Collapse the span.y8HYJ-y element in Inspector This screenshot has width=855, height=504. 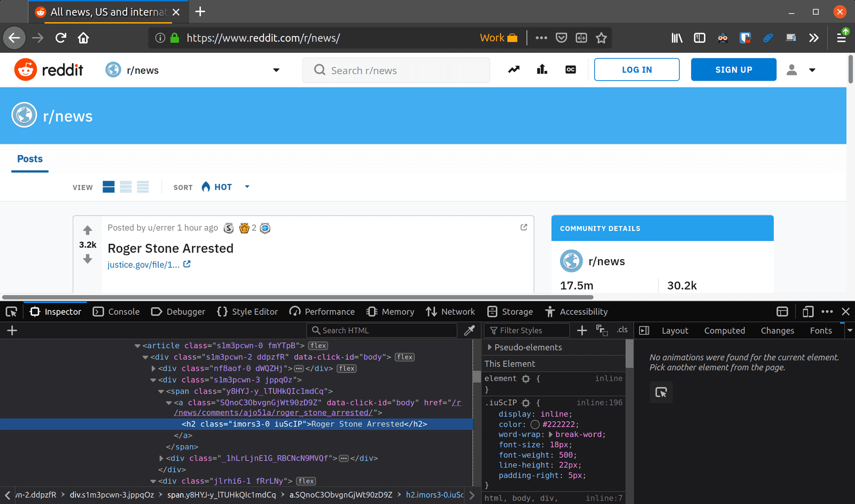(161, 391)
